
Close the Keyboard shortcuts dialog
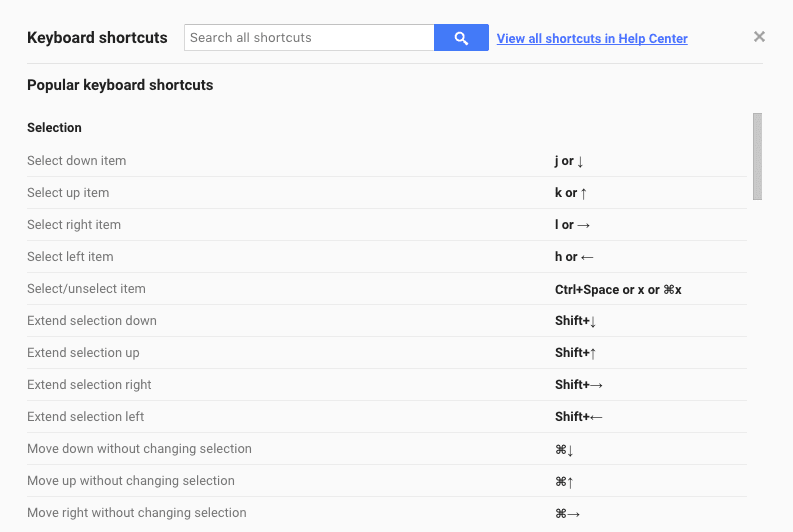point(759,37)
